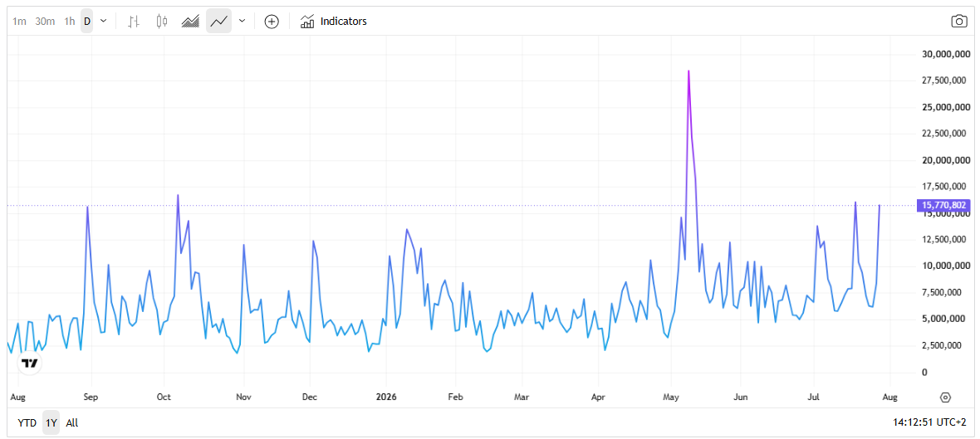The width and height of the screenshot is (980, 439).
Task: Select the 1Y date range
Action: 51,422
